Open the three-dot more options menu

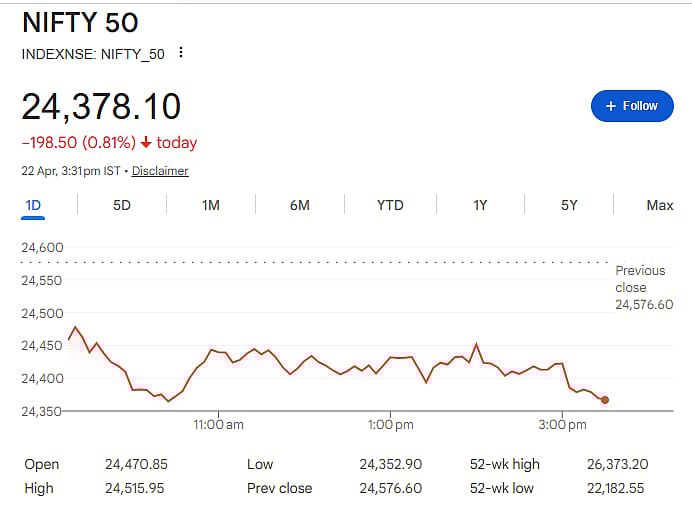(x=181, y=53)
